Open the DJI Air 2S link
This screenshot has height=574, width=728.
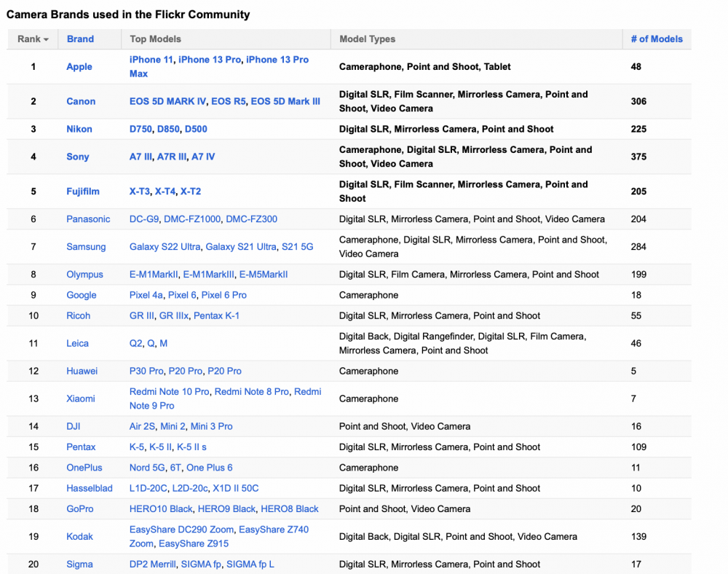[142, 426]
